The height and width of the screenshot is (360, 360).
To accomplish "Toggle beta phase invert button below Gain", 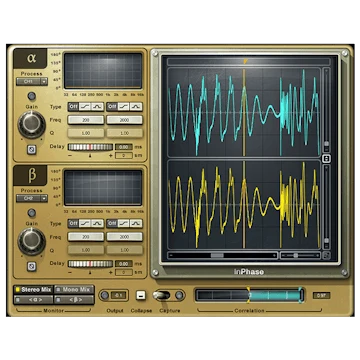I will click(32, 266).
